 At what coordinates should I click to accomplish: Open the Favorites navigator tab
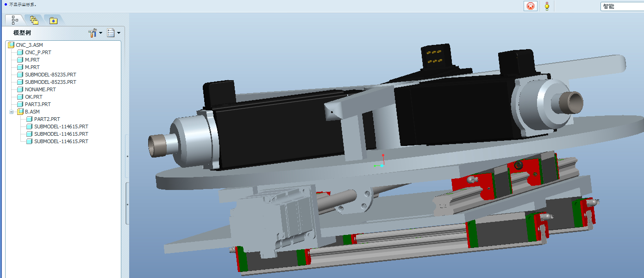(53, 20)
